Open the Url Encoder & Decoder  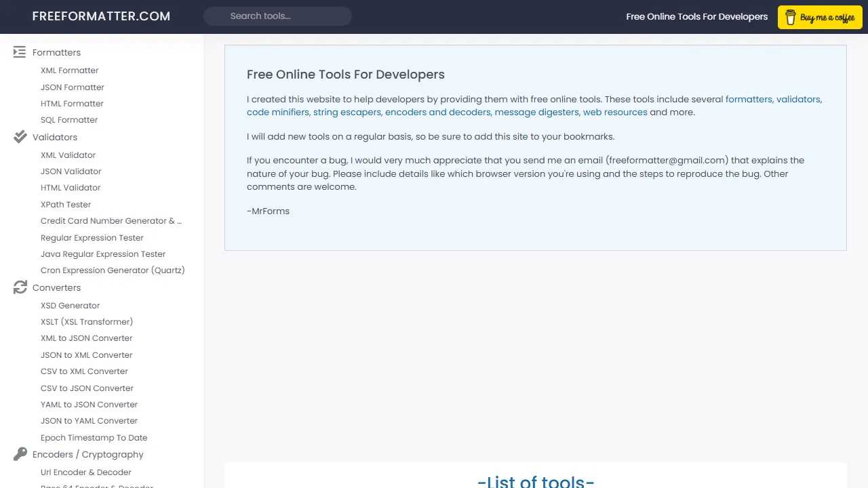85,472
